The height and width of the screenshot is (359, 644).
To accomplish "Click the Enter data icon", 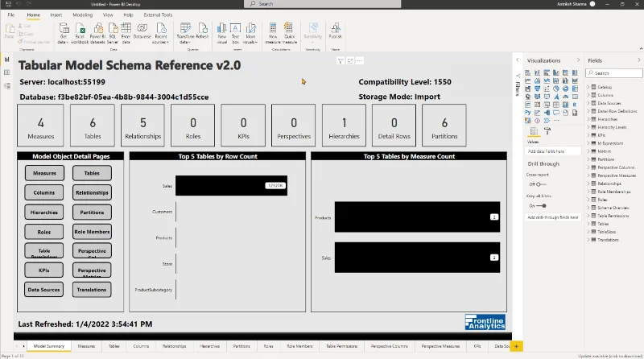I will [x=126, y=29].
